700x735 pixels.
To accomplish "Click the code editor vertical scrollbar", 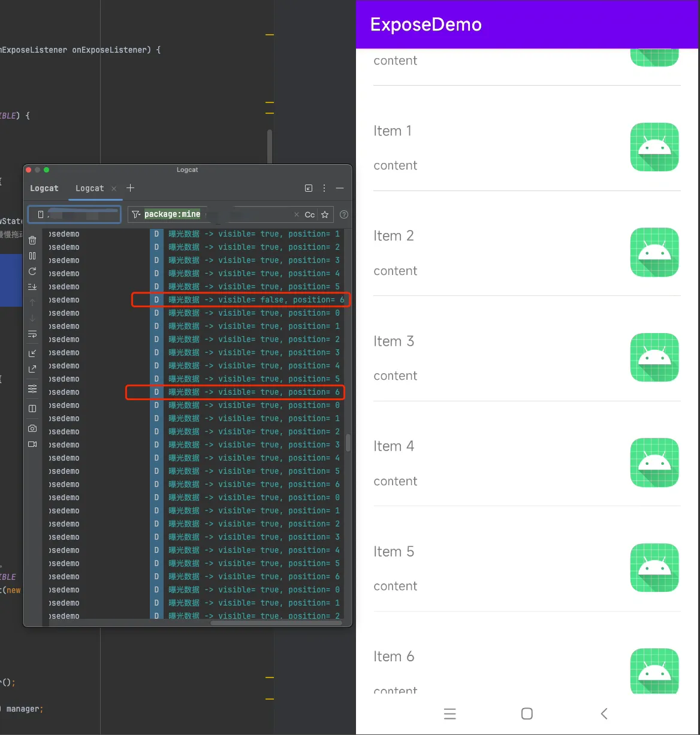I will click(x=270, y=146).
